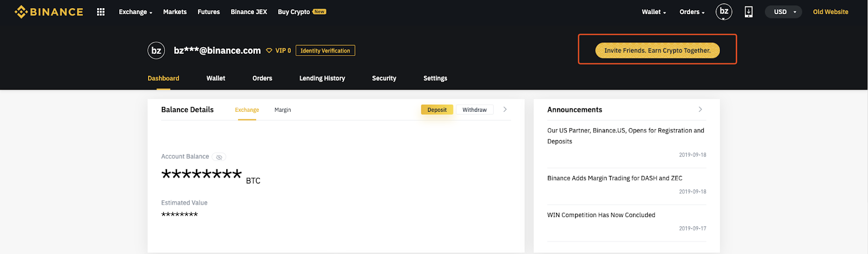Open the Old Website link
The width and height of the screenshot is (868, 254).
[831, 12]
